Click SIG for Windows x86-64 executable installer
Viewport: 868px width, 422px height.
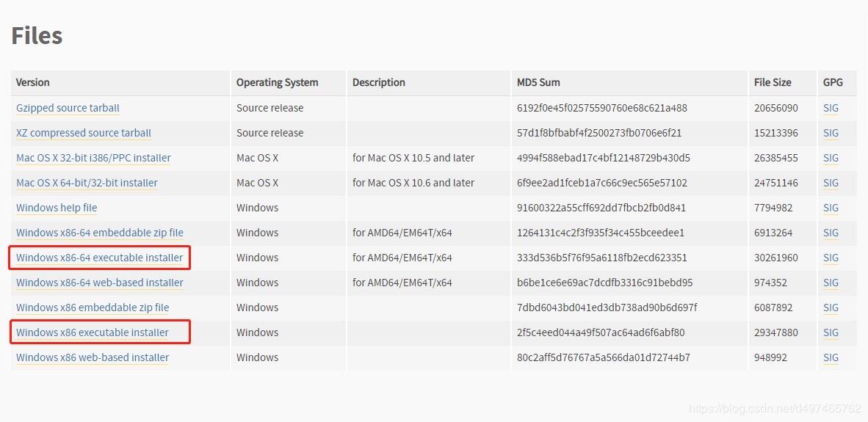pyautogui.click(x=831, y=258)
